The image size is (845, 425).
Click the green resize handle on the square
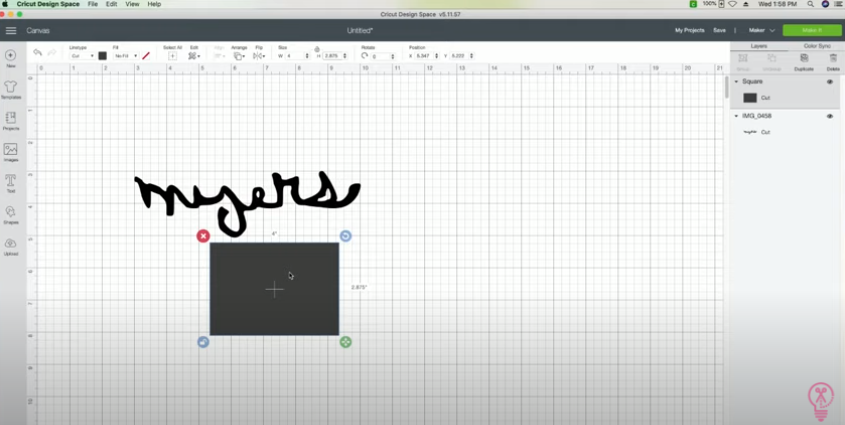[345, 342]
